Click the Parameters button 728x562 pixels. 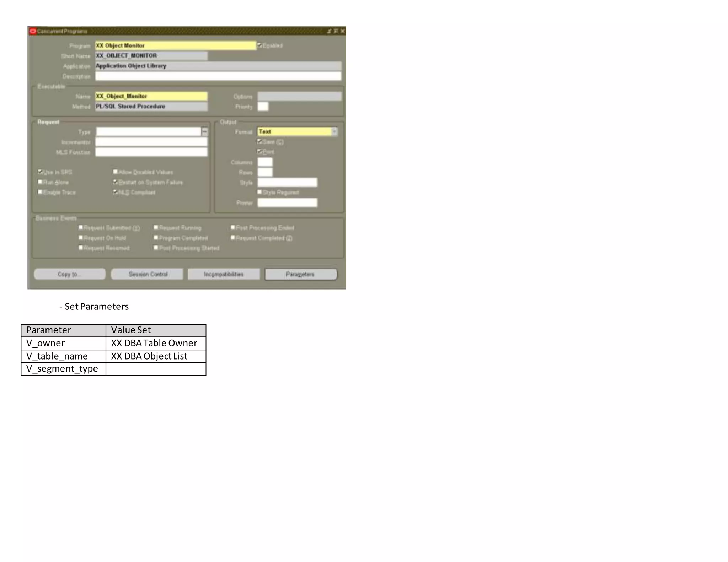tap(301, 274)
